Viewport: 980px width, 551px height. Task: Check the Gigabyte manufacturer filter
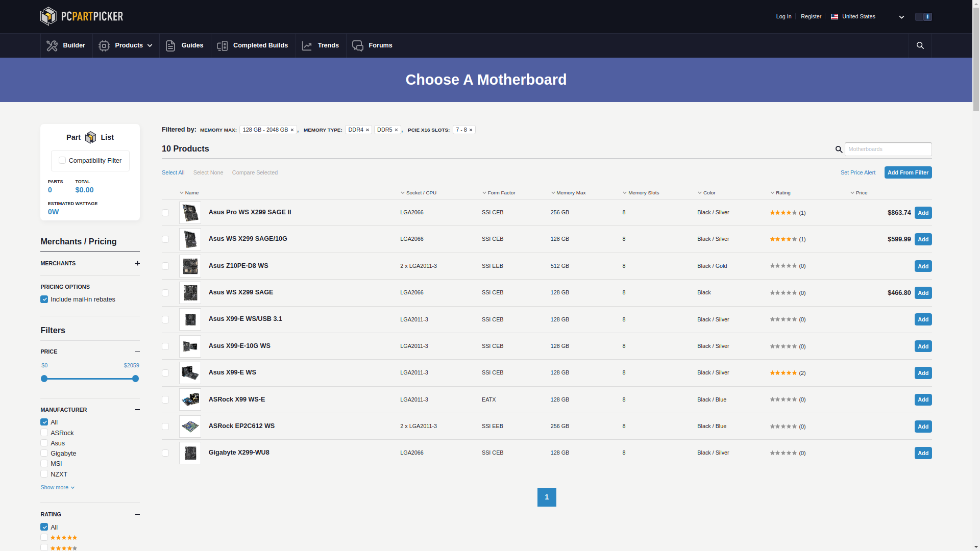coord(44,453)
